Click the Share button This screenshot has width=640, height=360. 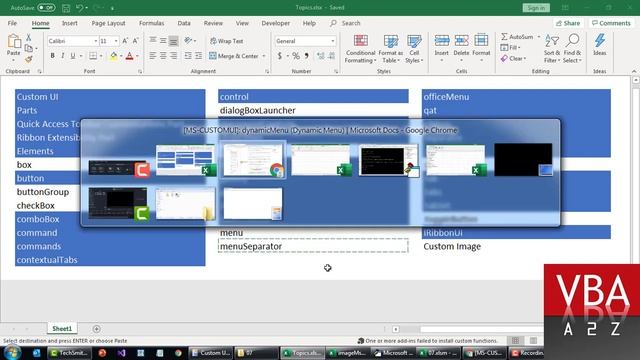568,23
